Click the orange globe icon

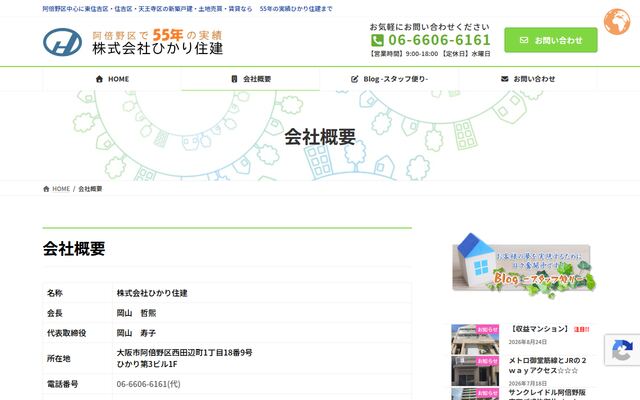click(x=617, y=22)
